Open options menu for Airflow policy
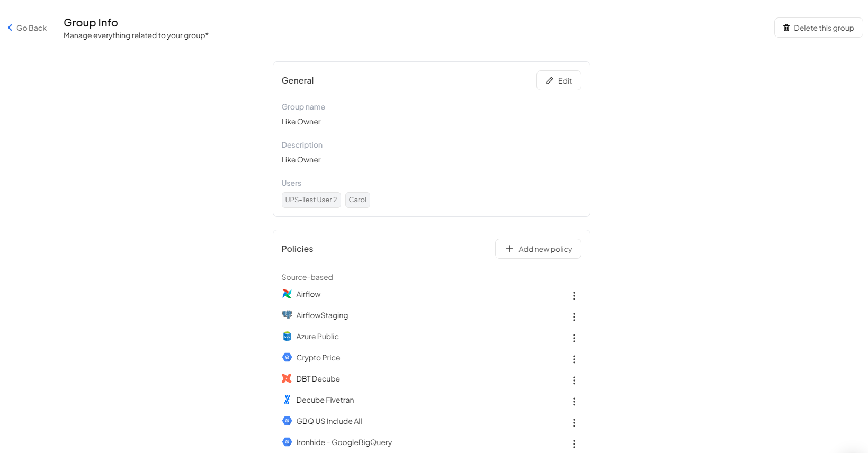 (x=574, y=296)
